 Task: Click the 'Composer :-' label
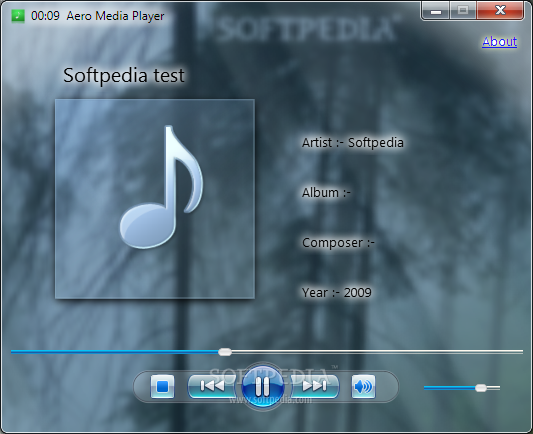pos(338,243)
